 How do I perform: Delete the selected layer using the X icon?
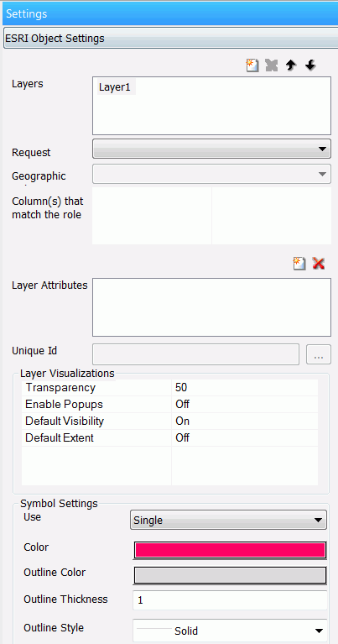pyautogui.click(x=272, y=65)
